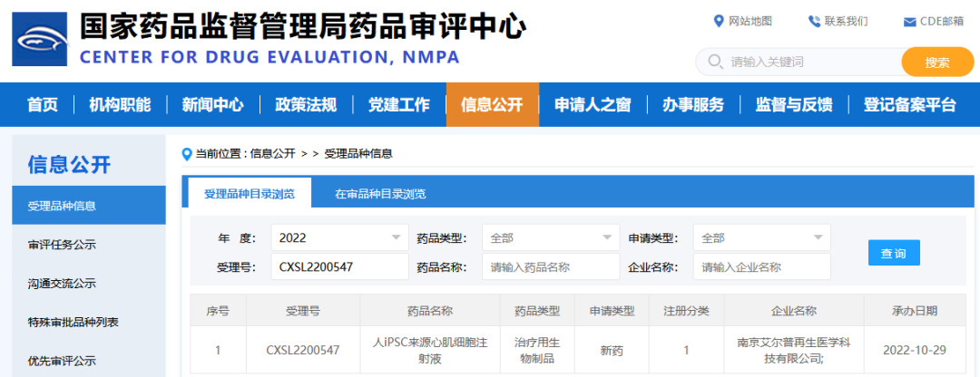Open 新闻中心 navigation item
980x377 pixels.
click(212, 104)
